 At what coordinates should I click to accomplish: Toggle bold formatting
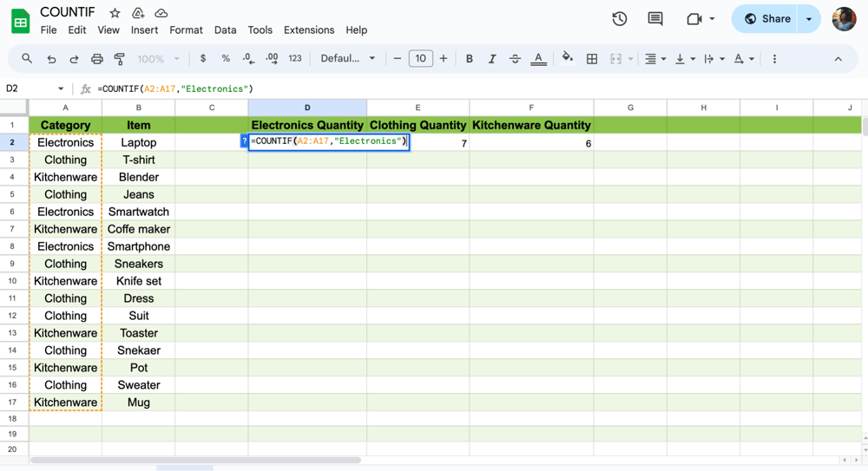click(x=470, y=59)
